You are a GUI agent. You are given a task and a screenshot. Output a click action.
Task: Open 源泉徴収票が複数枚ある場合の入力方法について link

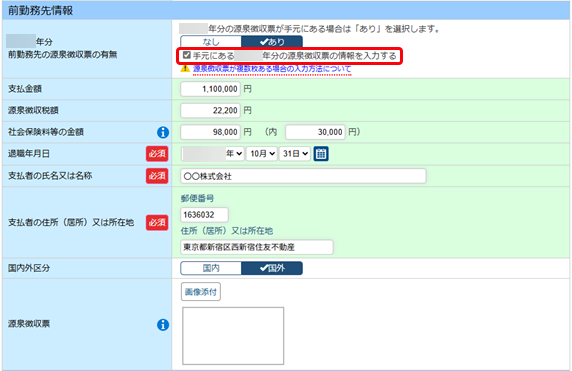click(272, 69)
